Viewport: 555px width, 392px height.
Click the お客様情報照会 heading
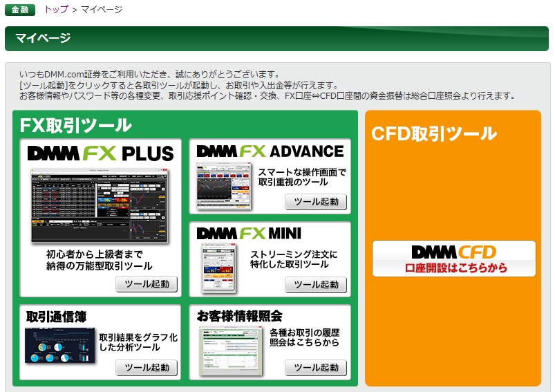coord(240,316)
